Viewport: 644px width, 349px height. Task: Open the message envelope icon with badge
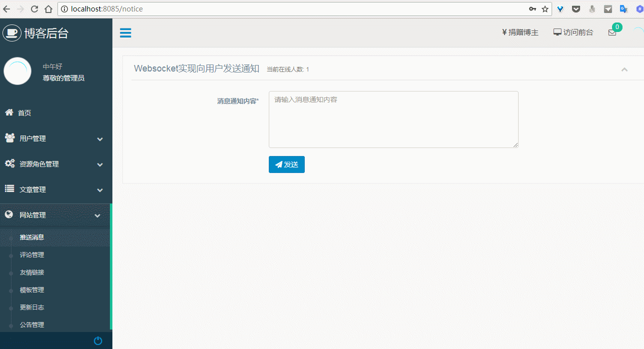point(612,32)
